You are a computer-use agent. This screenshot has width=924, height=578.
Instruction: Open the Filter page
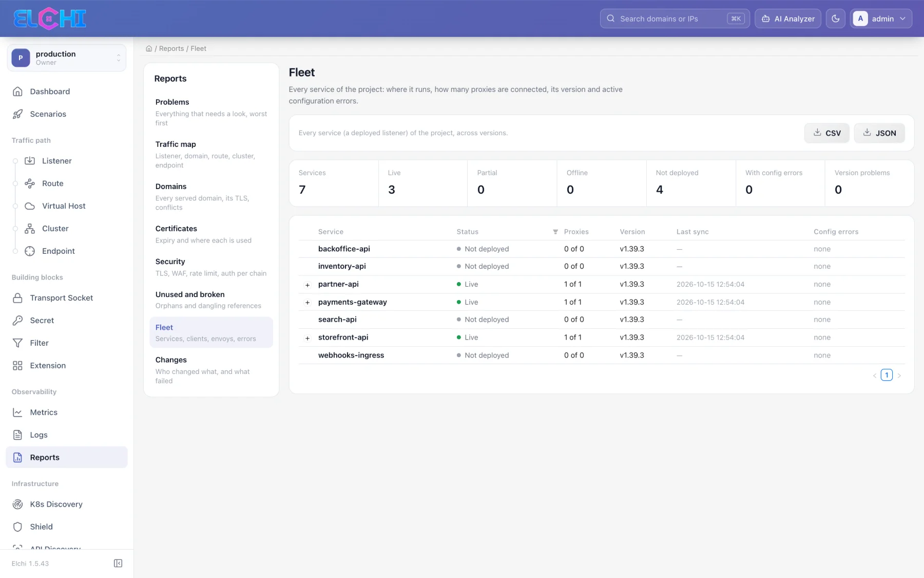[66, 343]
